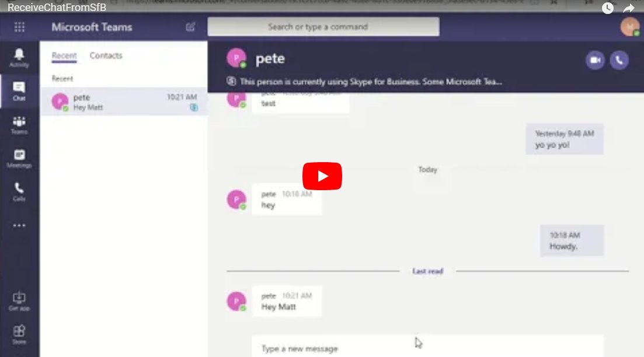This screenshot has width=644, height=357.
Task: Click the new chat compose icon
Action: (190, 27)
